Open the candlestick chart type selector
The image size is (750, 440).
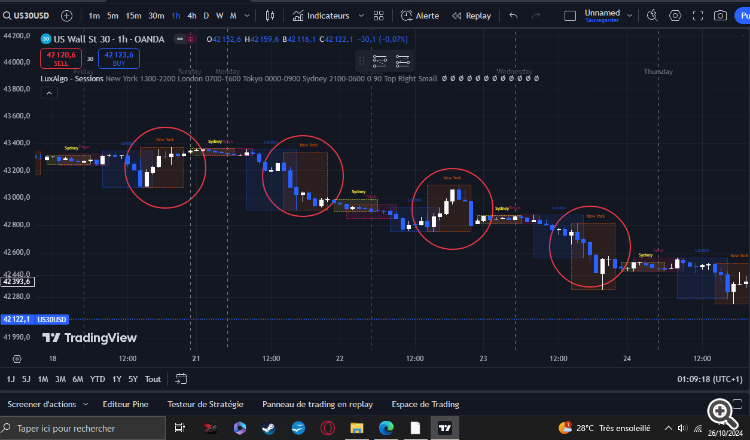tap(270, 16)
